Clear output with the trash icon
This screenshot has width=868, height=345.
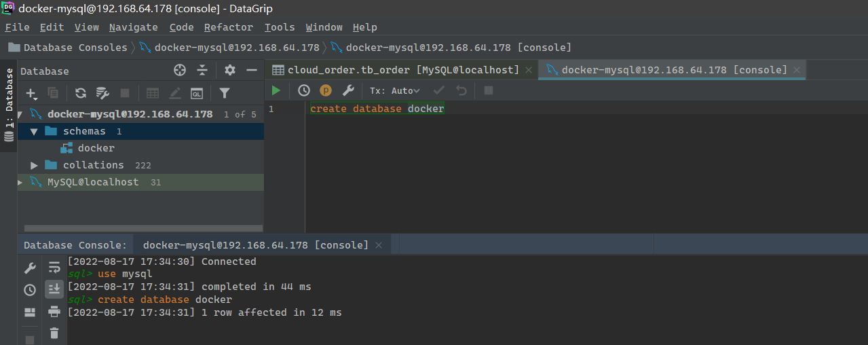[x=54, y=333]
